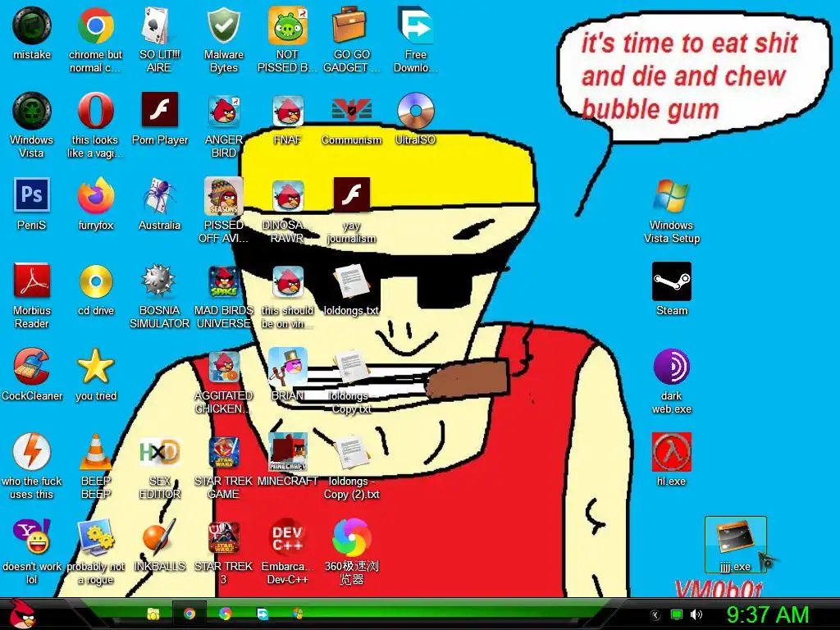The width and height of the screenshot is (840, 630).
Task: Click the Windows flag taskbar icon
Action: 297,614
